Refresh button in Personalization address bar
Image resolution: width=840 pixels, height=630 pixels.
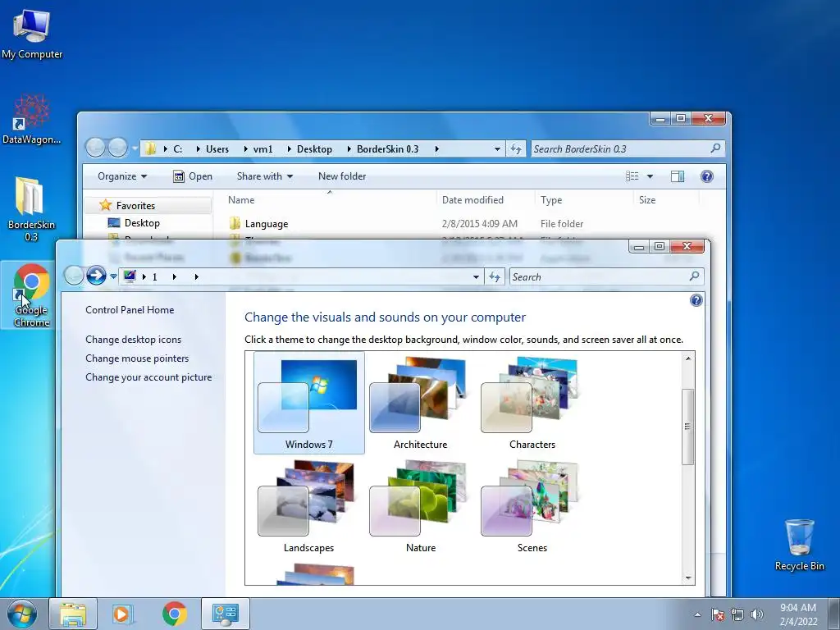click(x=494, y=277)
